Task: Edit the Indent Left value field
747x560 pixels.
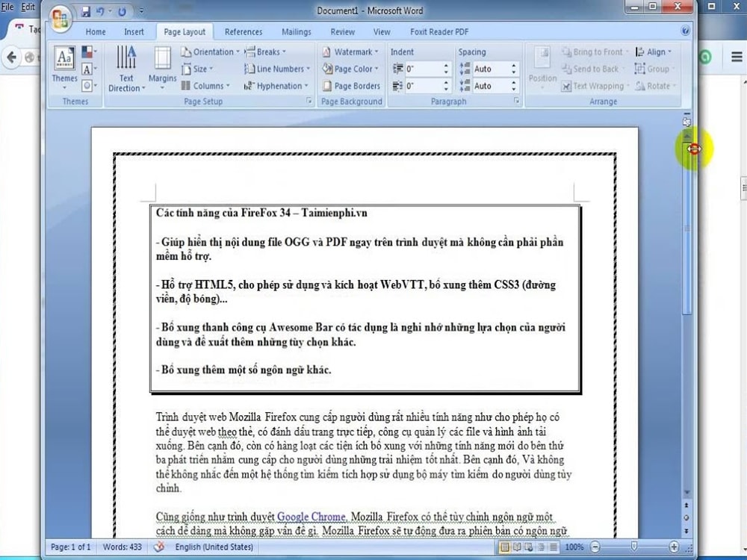Action: [423, 69]
